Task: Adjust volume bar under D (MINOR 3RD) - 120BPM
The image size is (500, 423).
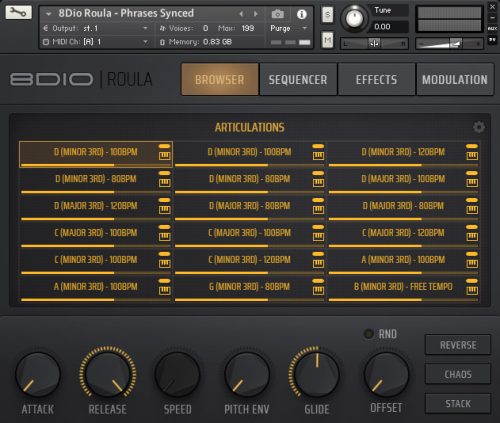Action: point(403,165)
